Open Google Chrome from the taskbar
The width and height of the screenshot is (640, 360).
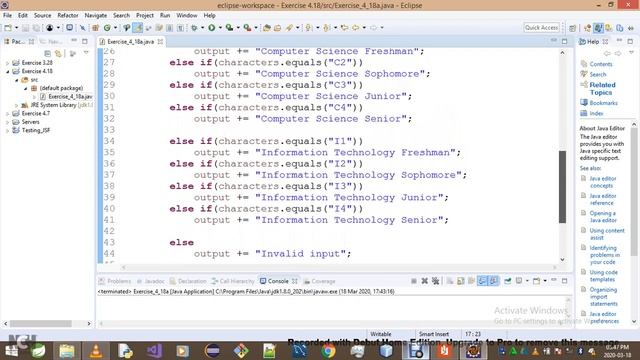(x=328, y=351)
